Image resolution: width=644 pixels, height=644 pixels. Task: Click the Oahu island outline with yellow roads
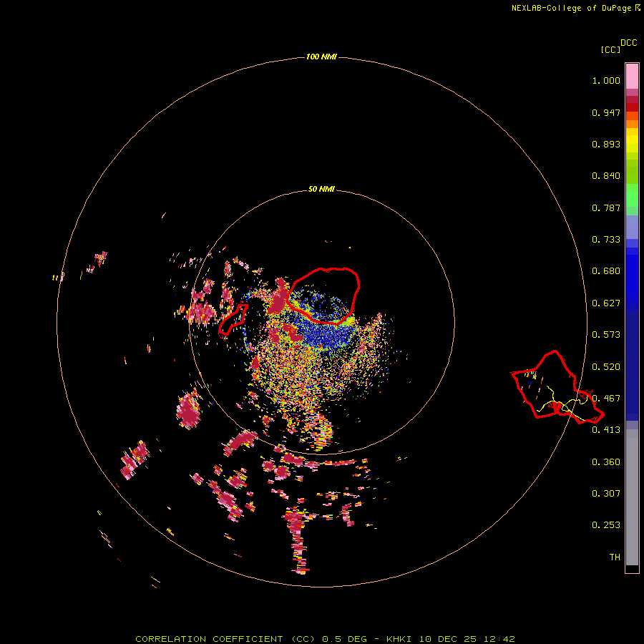click(557, 386)
